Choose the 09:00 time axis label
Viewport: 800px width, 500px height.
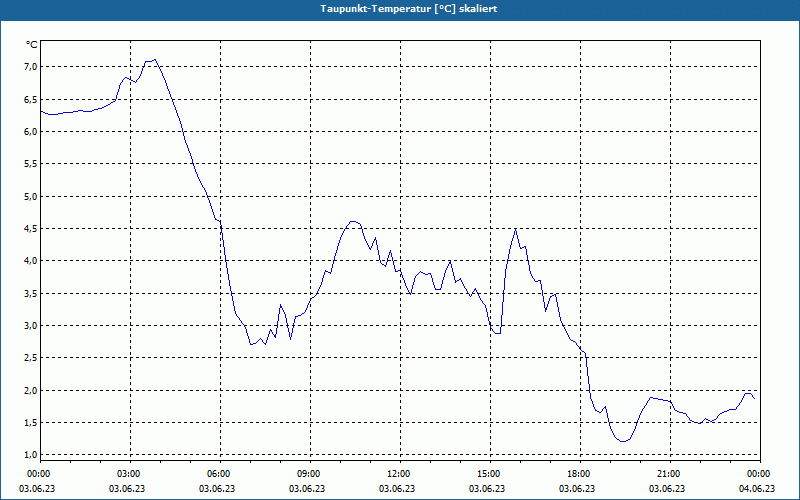(x=308, y=474)
